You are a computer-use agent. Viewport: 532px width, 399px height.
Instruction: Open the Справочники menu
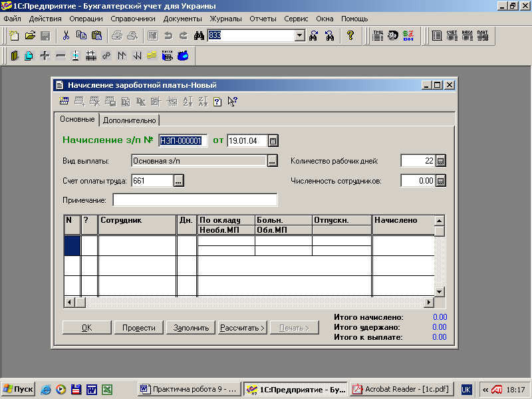132,19
